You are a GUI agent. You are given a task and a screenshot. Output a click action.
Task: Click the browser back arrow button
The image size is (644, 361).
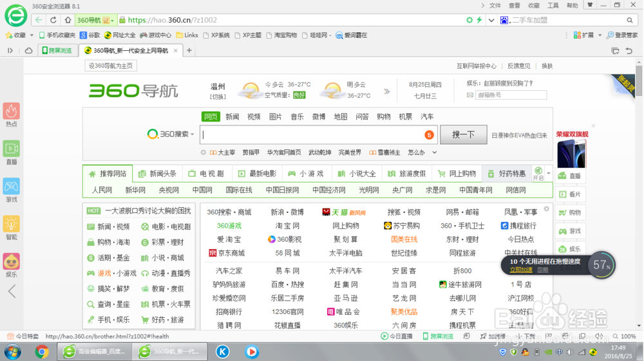click(39, 20)
